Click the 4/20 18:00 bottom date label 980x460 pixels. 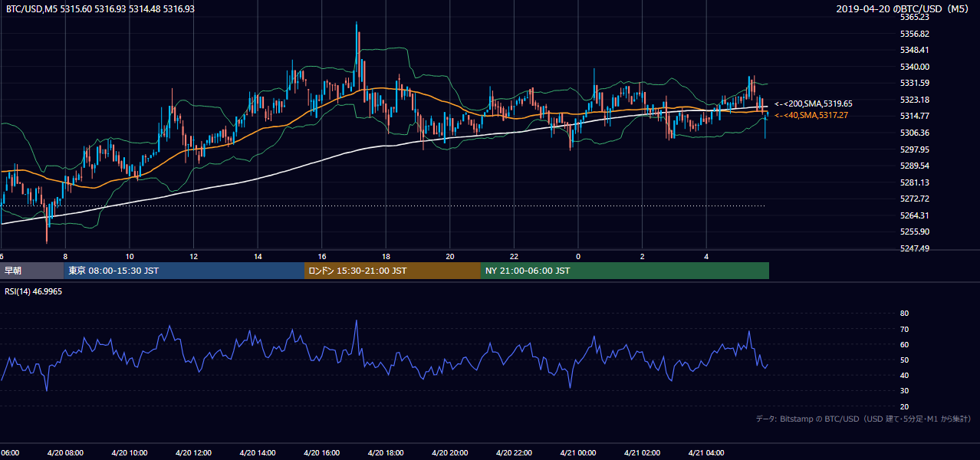tap(386, 453)
